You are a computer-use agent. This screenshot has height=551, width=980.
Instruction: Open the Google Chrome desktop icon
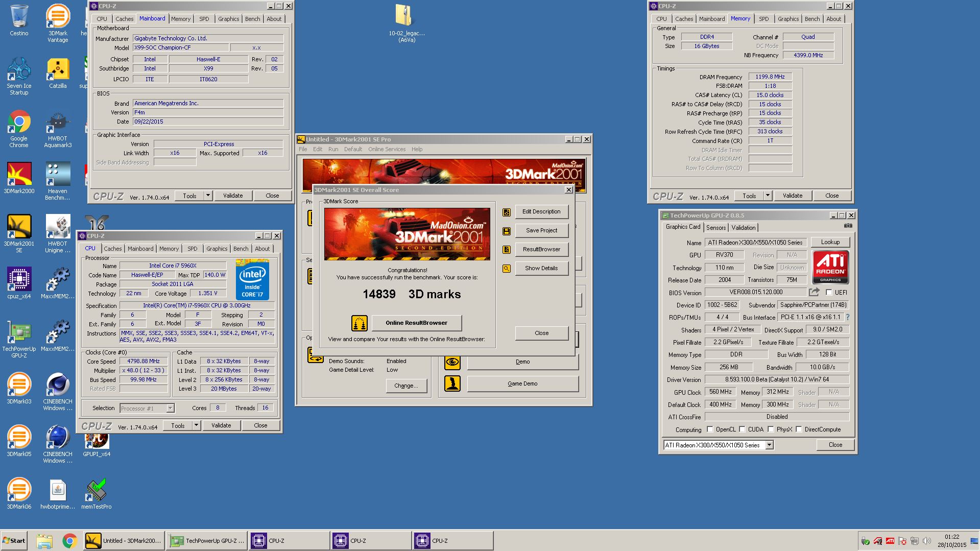pos(19,129)
